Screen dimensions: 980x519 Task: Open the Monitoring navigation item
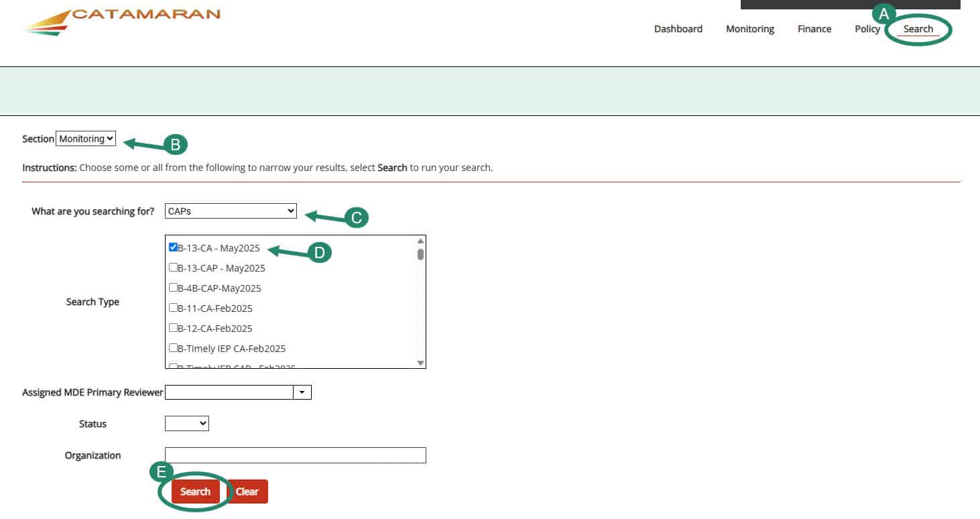click(750, 29)
